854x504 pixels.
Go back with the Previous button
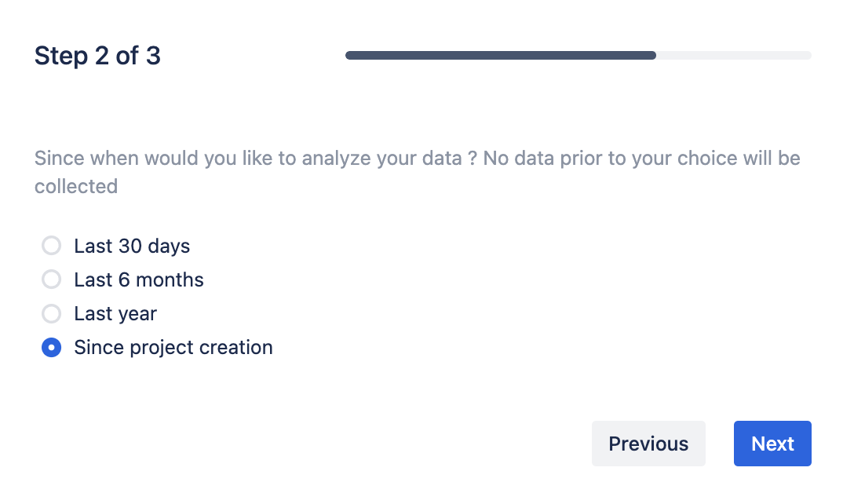(x=648, y=444)
